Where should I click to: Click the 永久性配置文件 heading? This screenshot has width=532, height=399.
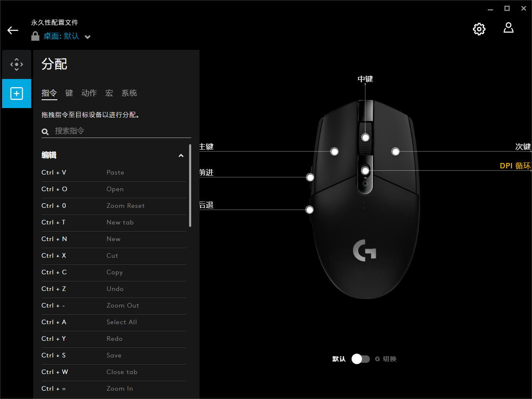coord(54,22)
